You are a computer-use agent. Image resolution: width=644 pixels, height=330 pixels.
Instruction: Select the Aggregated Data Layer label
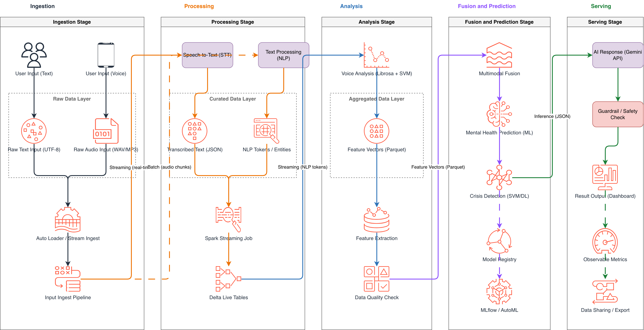pos(377,99)
